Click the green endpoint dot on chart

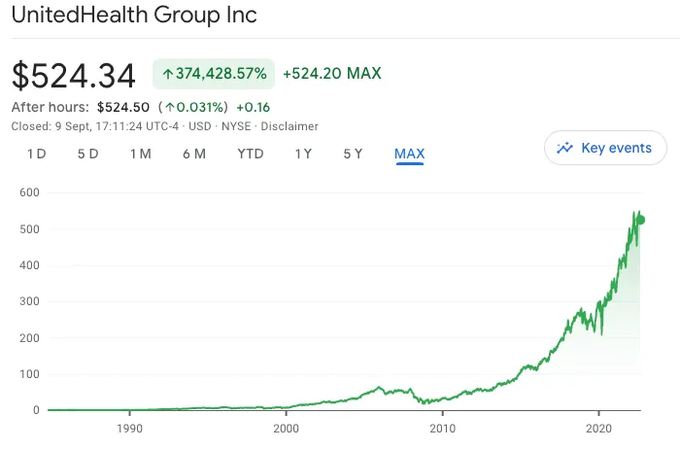pos(641,220)
